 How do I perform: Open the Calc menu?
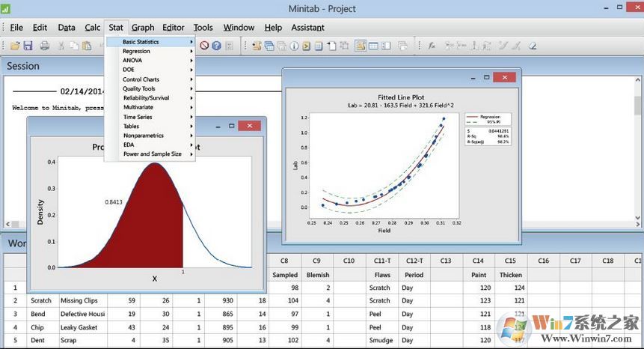(93, 28)
